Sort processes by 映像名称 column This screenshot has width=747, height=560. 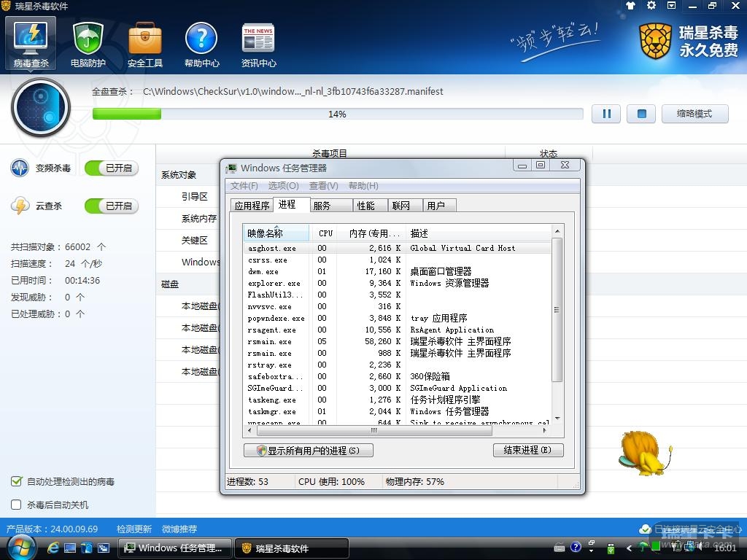[x=276, y=233]
